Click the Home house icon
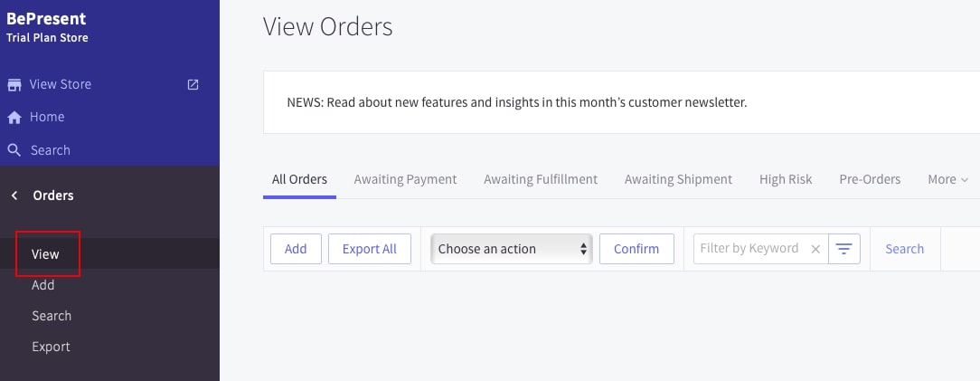The image size is (980, 381). pos(14,118)
